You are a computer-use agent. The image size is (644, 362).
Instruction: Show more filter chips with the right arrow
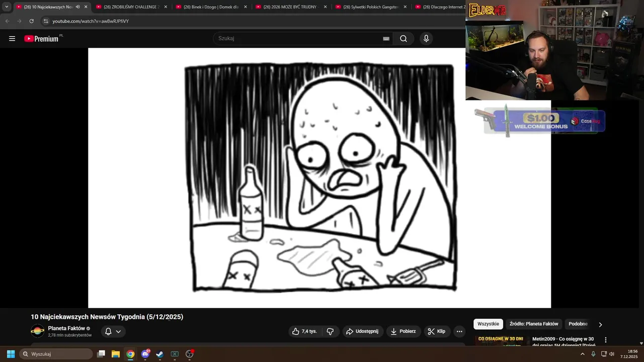click(600, 324)
